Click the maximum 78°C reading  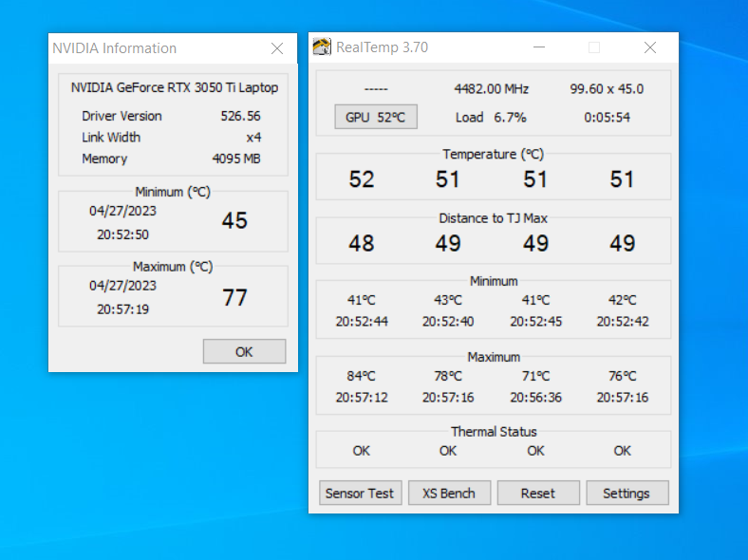point(447,376)
